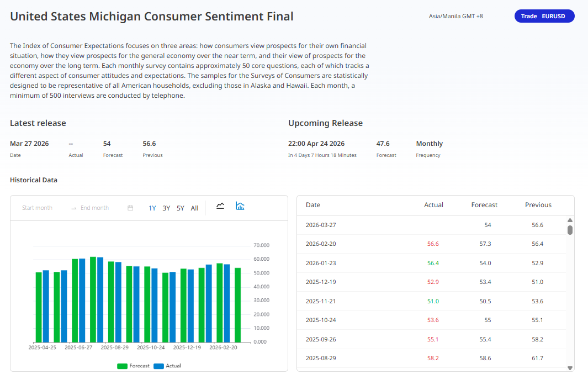The height and width of the screenshot is (379, 588).
Task: Switch to bar chart view
Action: click(x=240, y=206)
